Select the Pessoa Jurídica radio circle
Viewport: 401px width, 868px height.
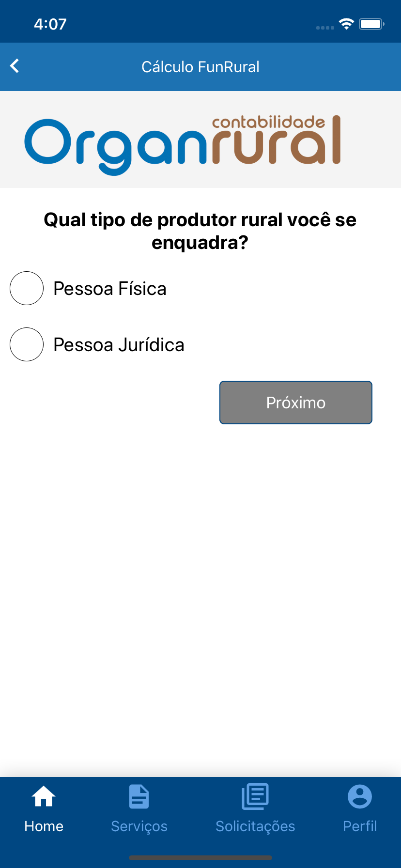click(x=27, y=344)
